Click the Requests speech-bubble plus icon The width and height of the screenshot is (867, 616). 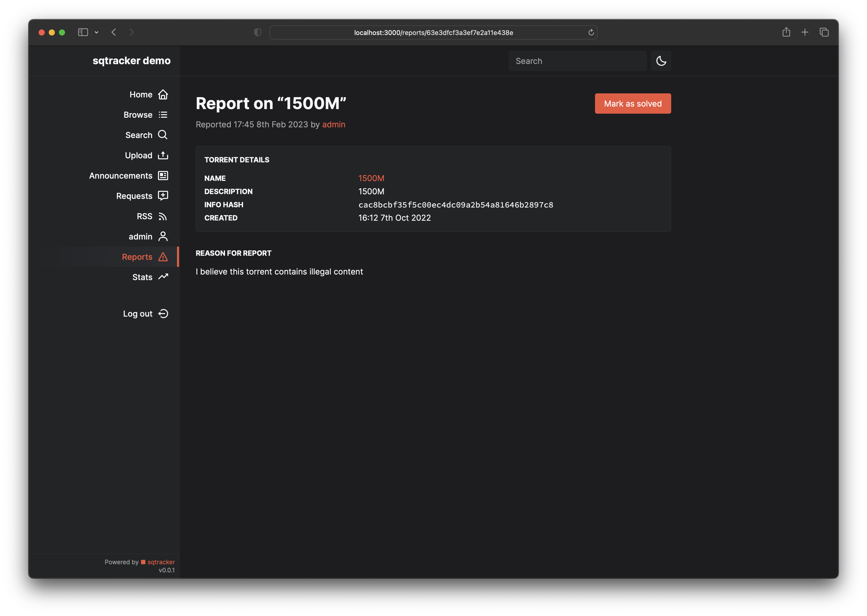tap(163, 196)
